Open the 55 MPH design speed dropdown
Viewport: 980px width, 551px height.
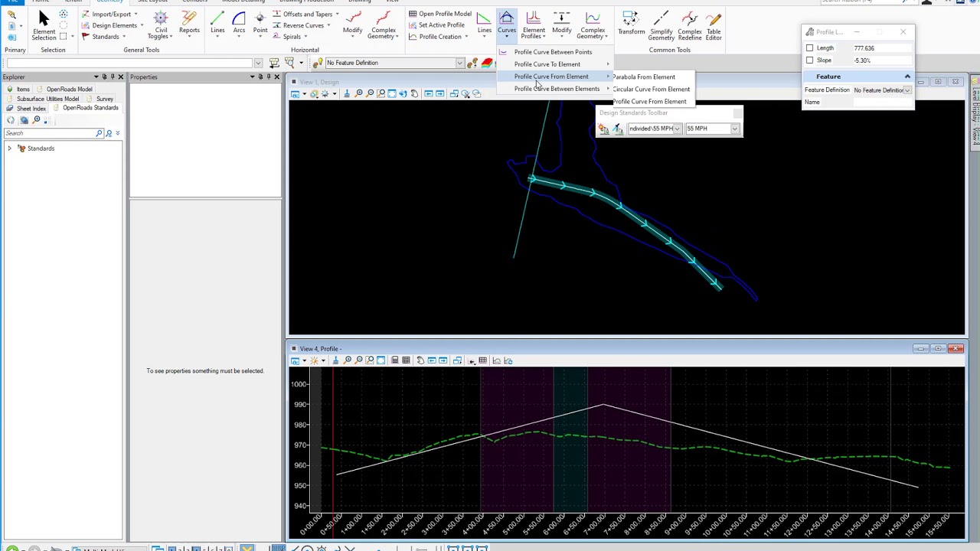coord(734,129)
